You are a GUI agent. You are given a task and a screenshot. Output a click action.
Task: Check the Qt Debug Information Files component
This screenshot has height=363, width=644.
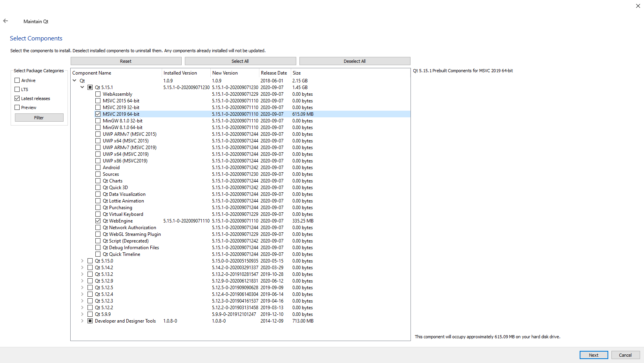[x=98, y=247]
